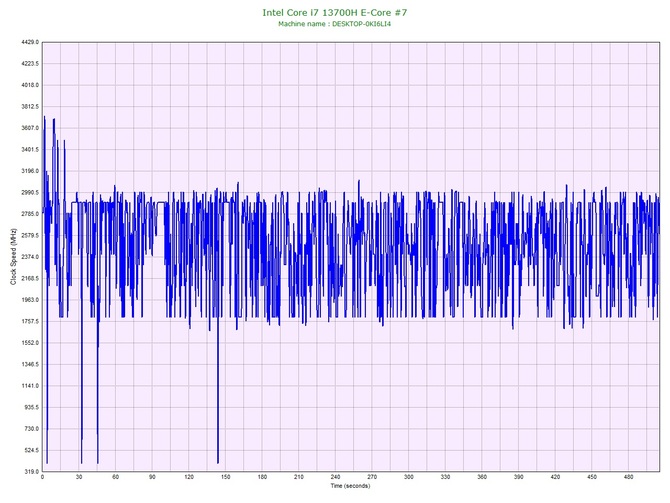
Task: Click the x-axis tick label 390
Action: coord(519,477)
